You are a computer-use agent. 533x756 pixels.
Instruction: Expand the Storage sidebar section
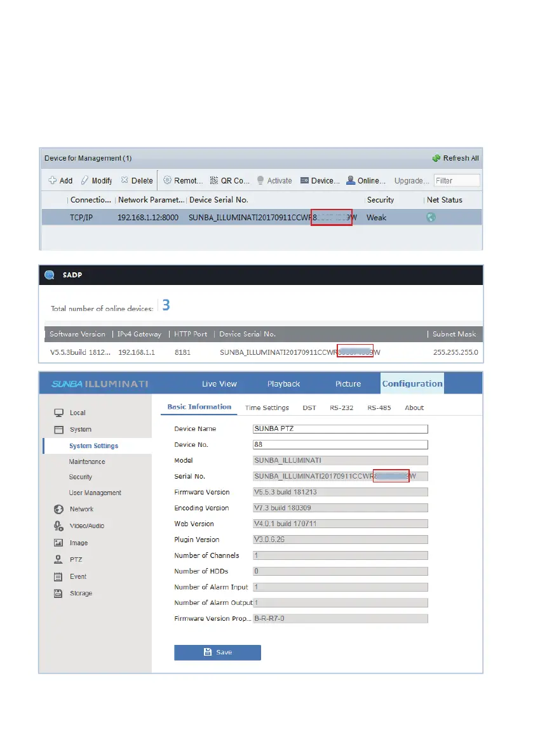pos(81,594)
